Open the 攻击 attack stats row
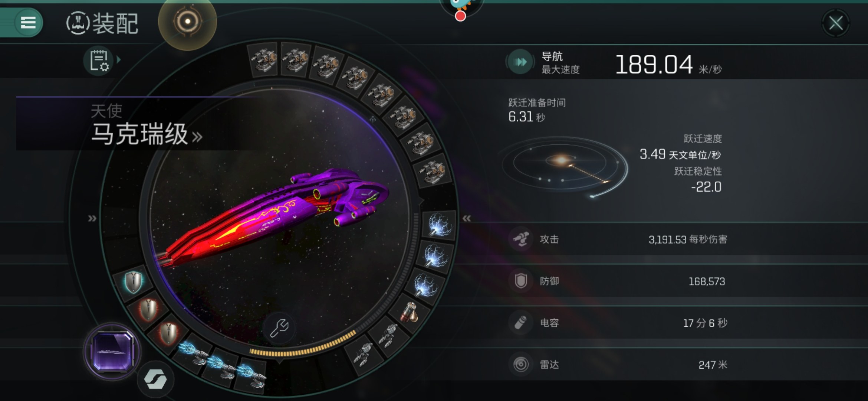This screenshot has width=868, height=401. [x=618, y=239]
